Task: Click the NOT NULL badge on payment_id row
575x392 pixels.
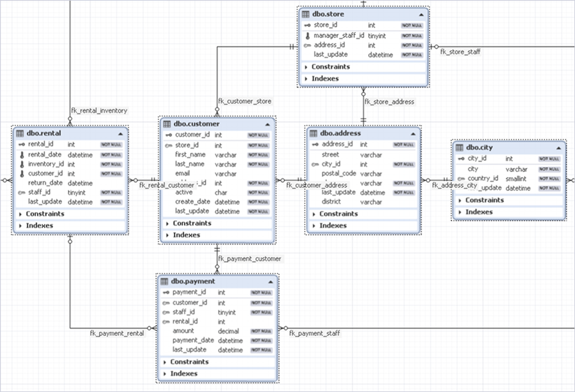Action: [261, 292]
